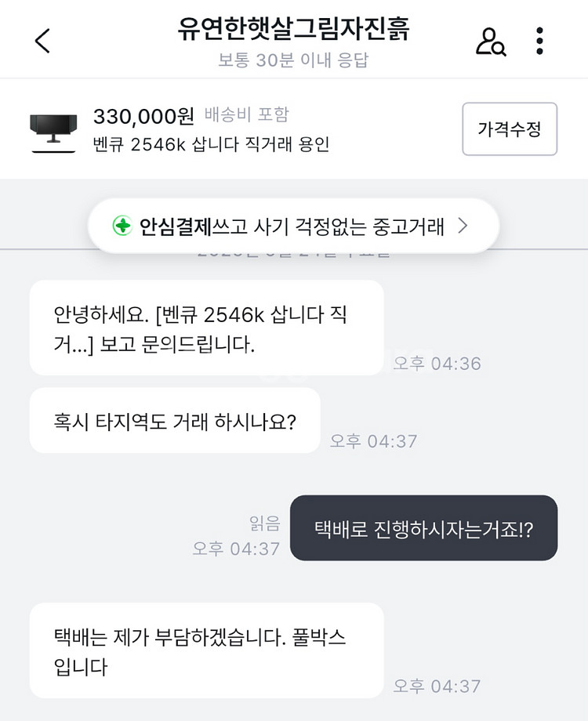Tap the 오후 04:37 timestamp under 읽음
This screenshot has height=721, width=588.
[236, 549]
